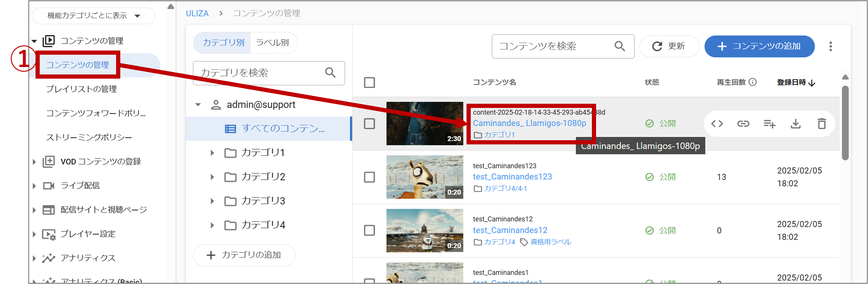Check the box for test_Caminandes123
The height and width of the screenshot is (284, 868).
coord(369,177)
